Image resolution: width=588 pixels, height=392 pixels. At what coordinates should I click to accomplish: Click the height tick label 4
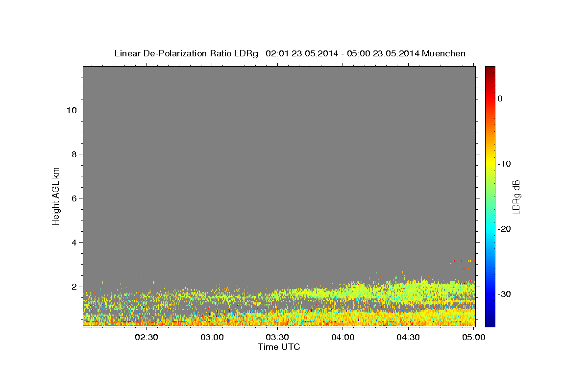[73, 242]
